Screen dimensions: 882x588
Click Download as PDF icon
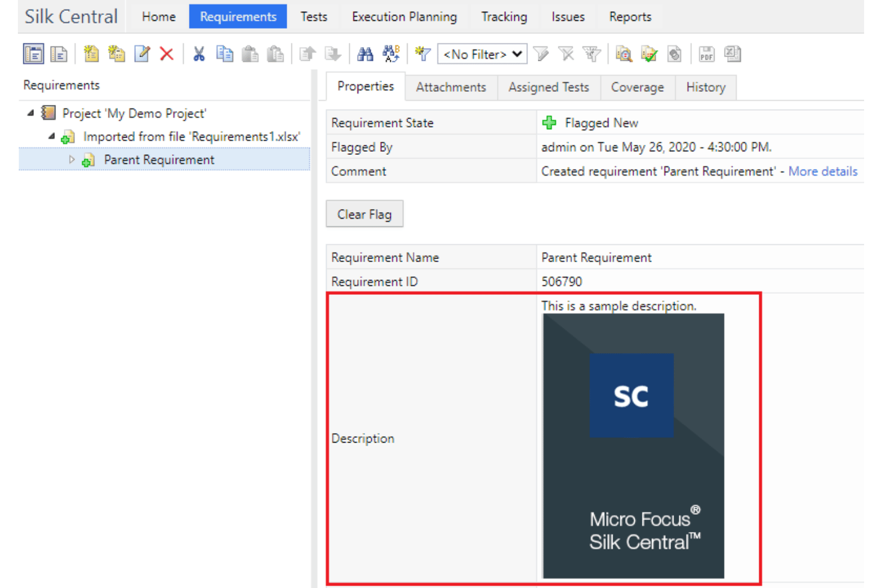click(x=706, y=54)
